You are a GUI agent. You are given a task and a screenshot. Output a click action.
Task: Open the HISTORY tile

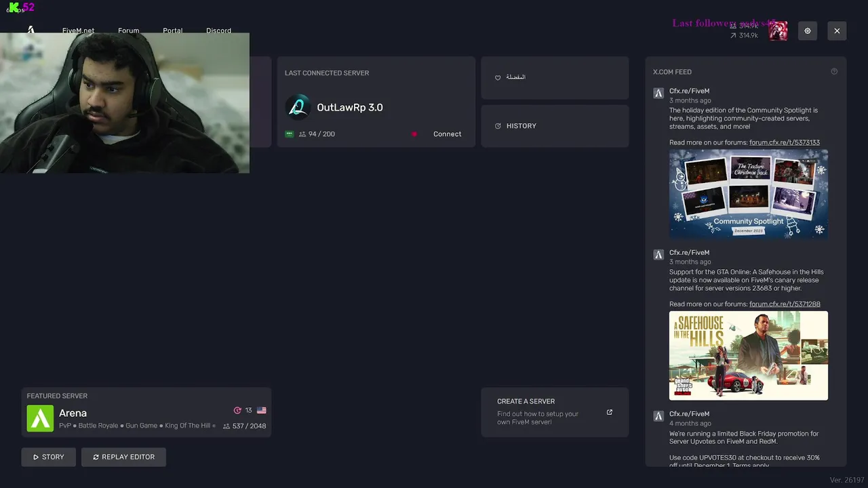click(x=555, y=126)
